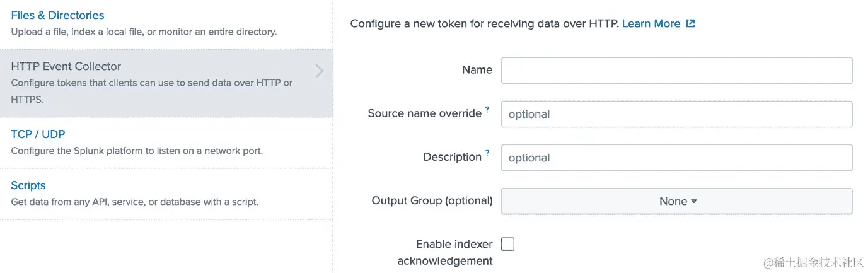The width and height of the screenshot is (868, 273).
Task: Click into the Source name override field
Action: [x=676, y=114]
